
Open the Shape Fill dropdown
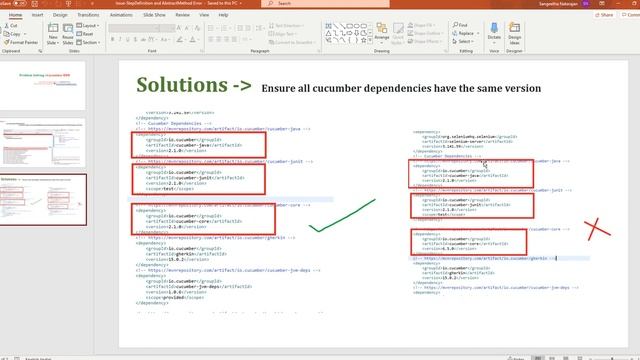click(x=422, y=25)
